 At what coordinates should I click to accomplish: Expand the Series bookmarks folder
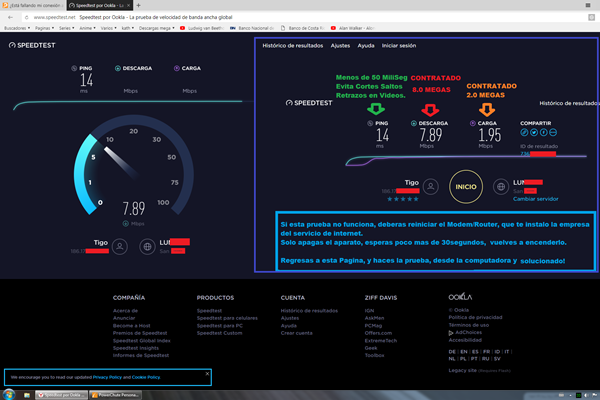[x=67, y=28]
